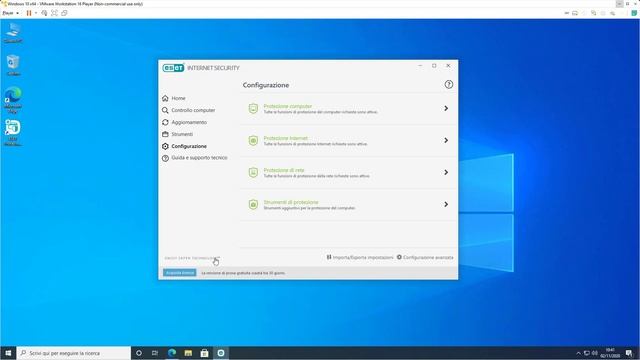Open the Protezione Internet title link
This screenshot has height=360, width=640.
coord(285,138)
